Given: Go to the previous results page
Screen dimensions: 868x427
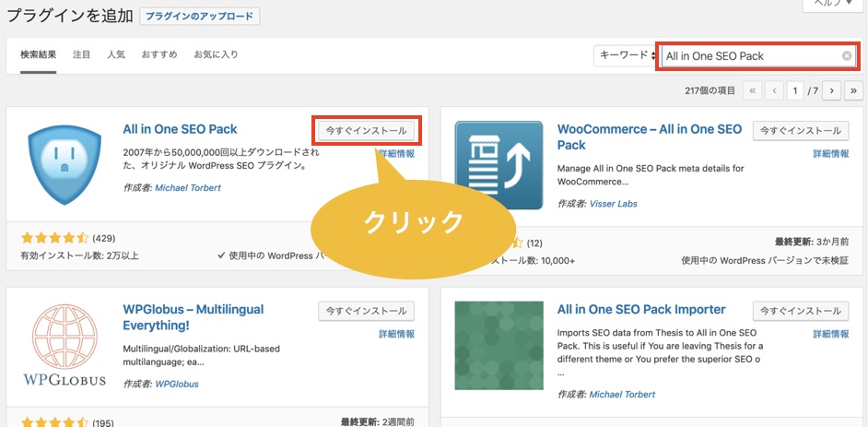Looking at the screenshot, I should pos(774,90).
